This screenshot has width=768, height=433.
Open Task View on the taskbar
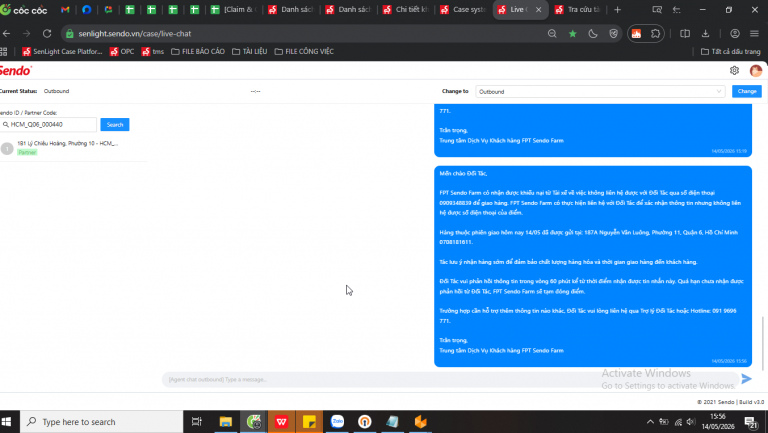pos(196,422)
